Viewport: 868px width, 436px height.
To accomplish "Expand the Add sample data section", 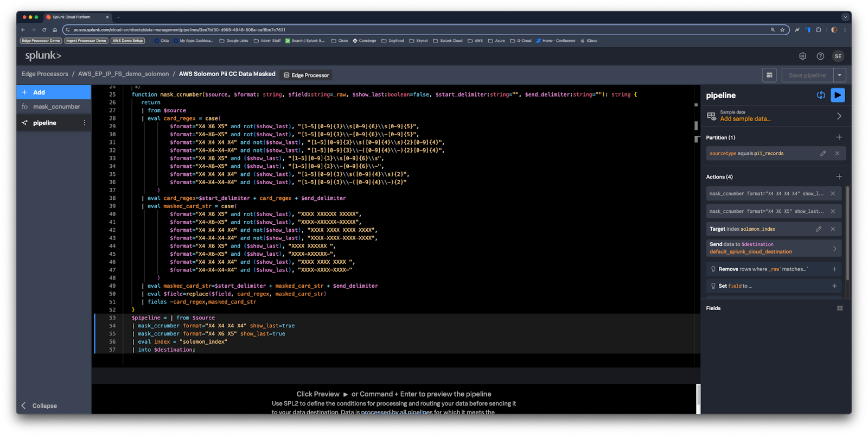I will coord(839,116).
